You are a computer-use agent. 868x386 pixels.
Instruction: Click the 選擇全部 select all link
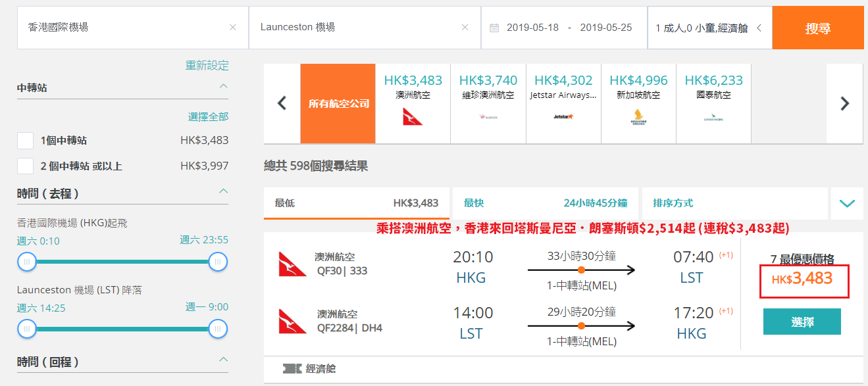[209, 116]
